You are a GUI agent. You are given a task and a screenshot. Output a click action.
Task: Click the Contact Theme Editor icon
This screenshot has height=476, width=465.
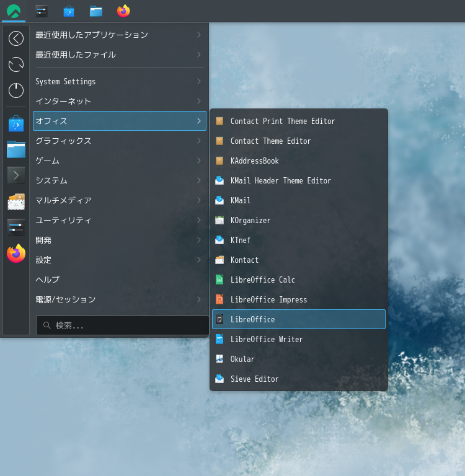pos(219,141)
